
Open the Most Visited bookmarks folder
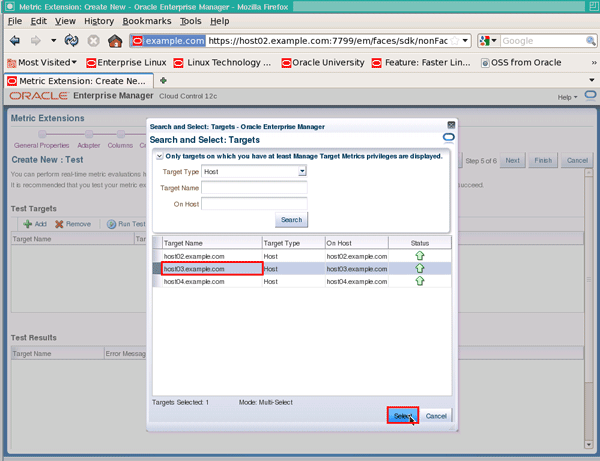click(x=42, y=62)
